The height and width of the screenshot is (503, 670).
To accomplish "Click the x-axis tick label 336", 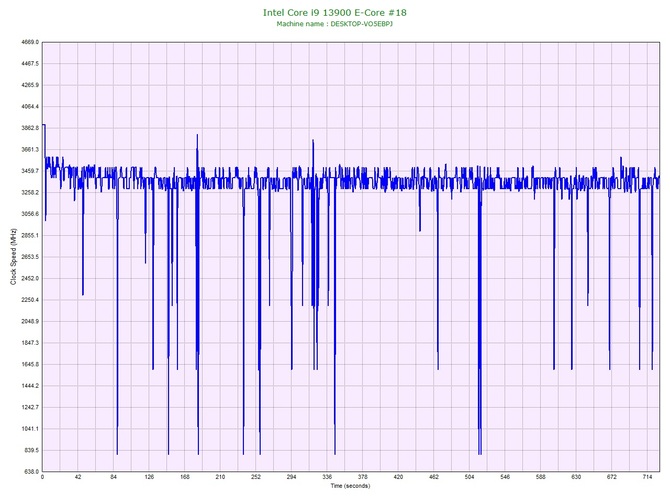I will (x=327, y=477).
